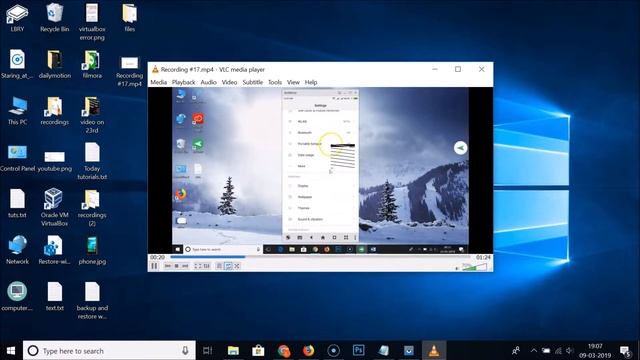Open Chrome from taskbar
The width and height of the screenshot is (640, 360).
tap(284, 351)
